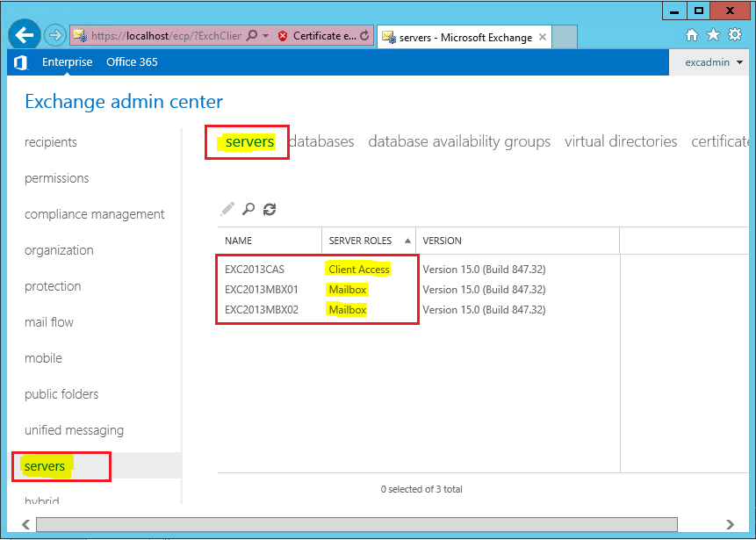Switch to database availability groups tab
The image size is (756, 540).
click(459, 141)
